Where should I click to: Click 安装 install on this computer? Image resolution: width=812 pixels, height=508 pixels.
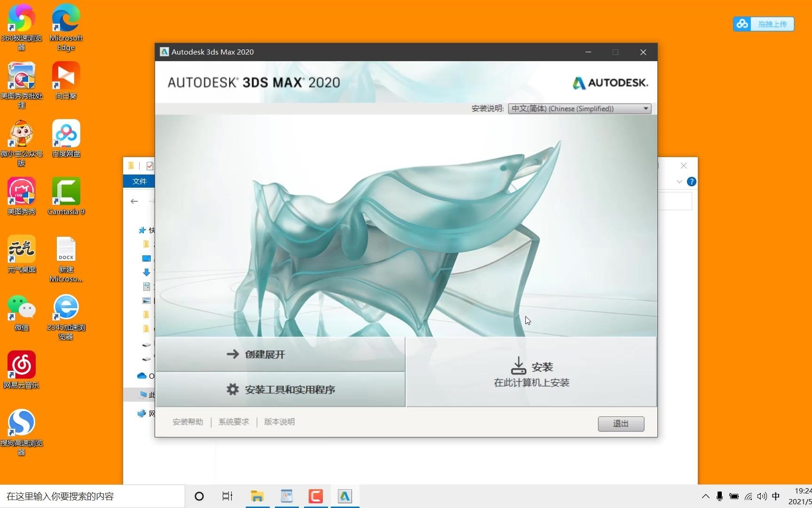[531, 372]
